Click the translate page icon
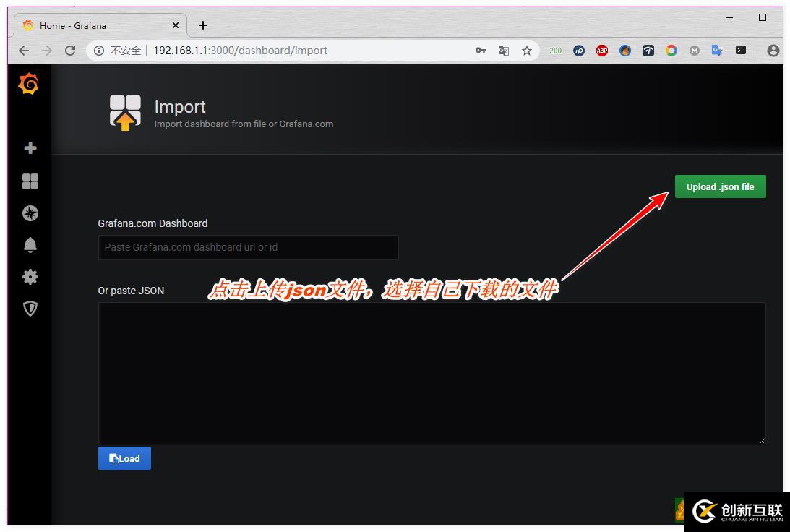This screenshot has height=532, width=790. 503,51
